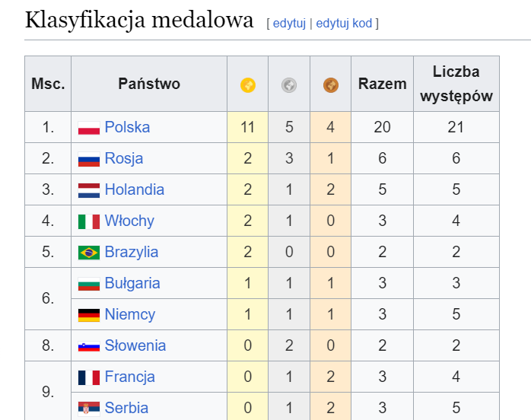Viewport: 531px width, 420px height.
Task: Click the Slovenian flag icon
Action: (x=89, y=346)
